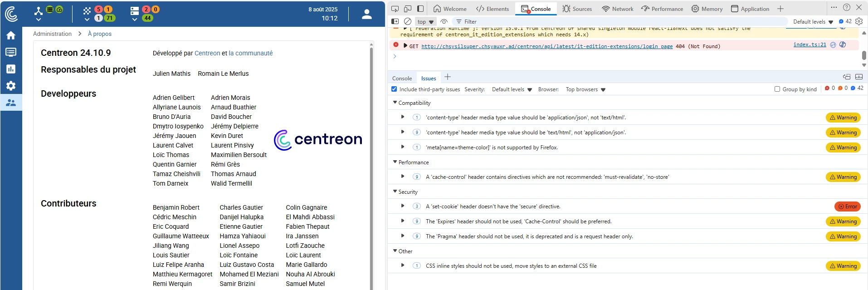The width and height of the screenshot is (868, 290).
Task: Open DevTools help icon
Action: (x=846, y=7)
